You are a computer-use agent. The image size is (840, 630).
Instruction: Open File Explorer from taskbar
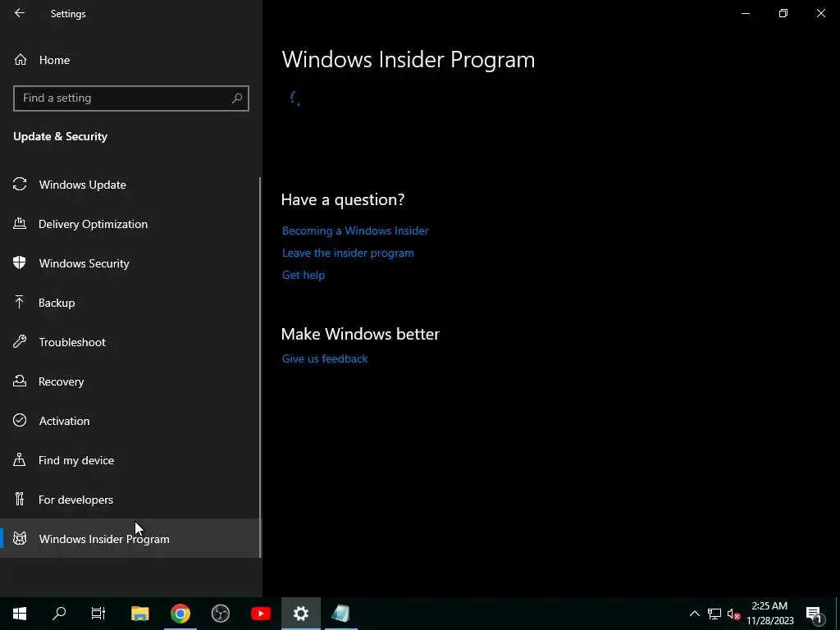[x=139, y=614]
